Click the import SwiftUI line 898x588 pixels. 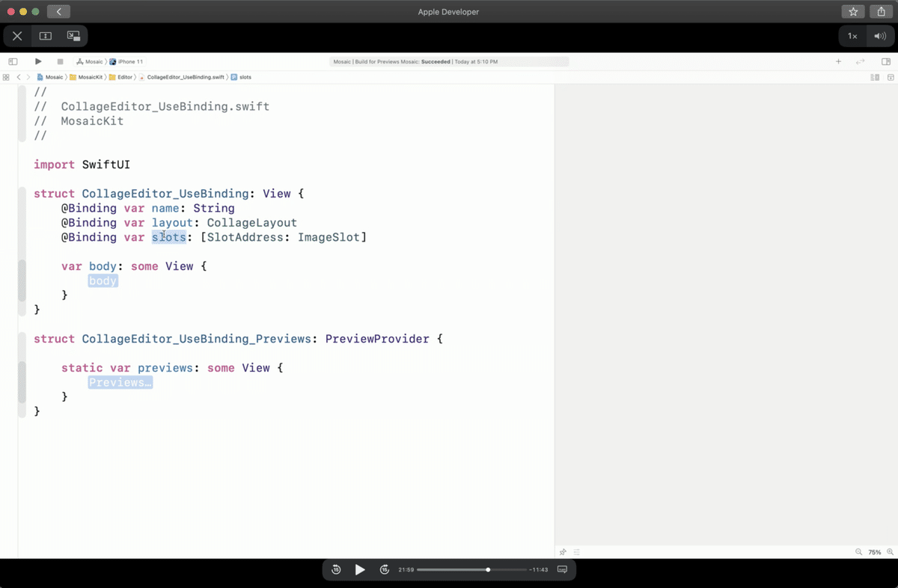click(82, 165)
